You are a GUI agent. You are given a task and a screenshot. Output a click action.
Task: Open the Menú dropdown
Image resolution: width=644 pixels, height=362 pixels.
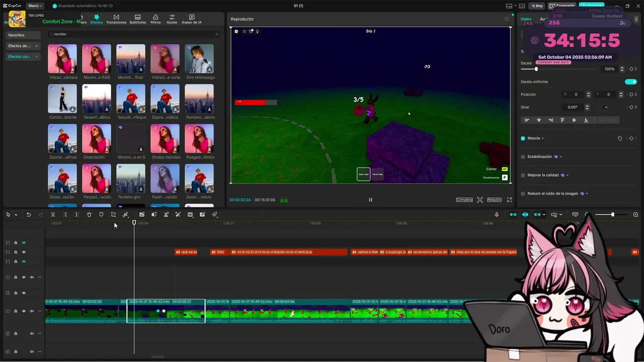pos(35,6)
